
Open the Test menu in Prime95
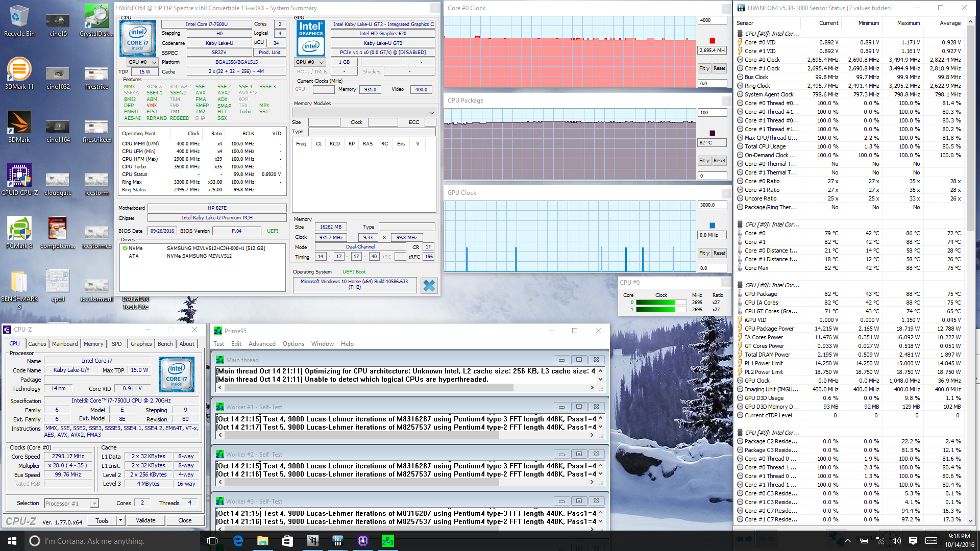218,344
